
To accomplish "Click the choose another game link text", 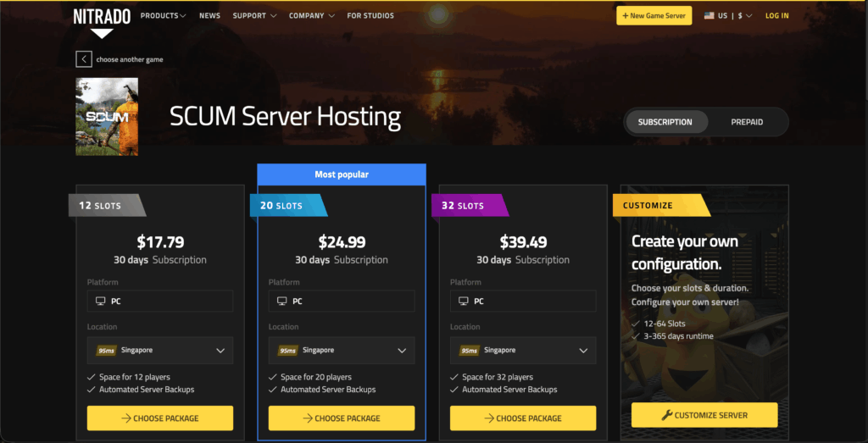I will click(130, 59).
